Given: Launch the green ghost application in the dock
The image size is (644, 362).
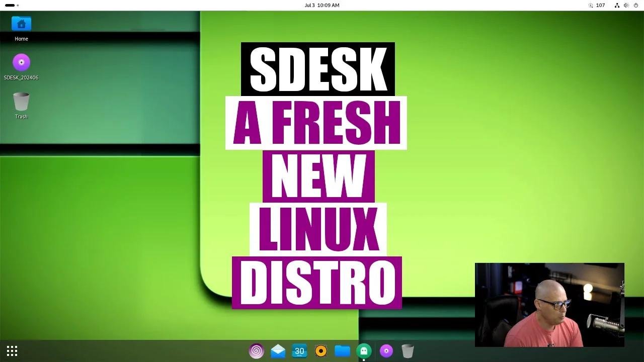Looking at the screenshot, I should coord(364,351).
